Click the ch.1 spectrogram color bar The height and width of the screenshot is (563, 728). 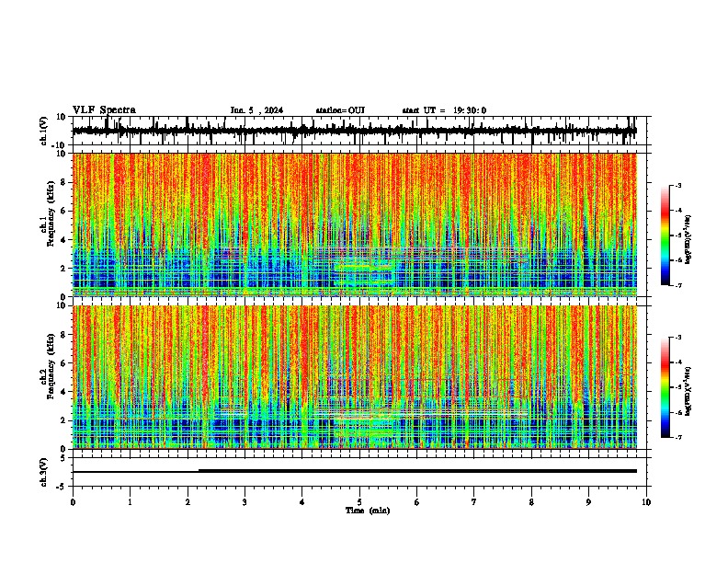coord(665,236)
